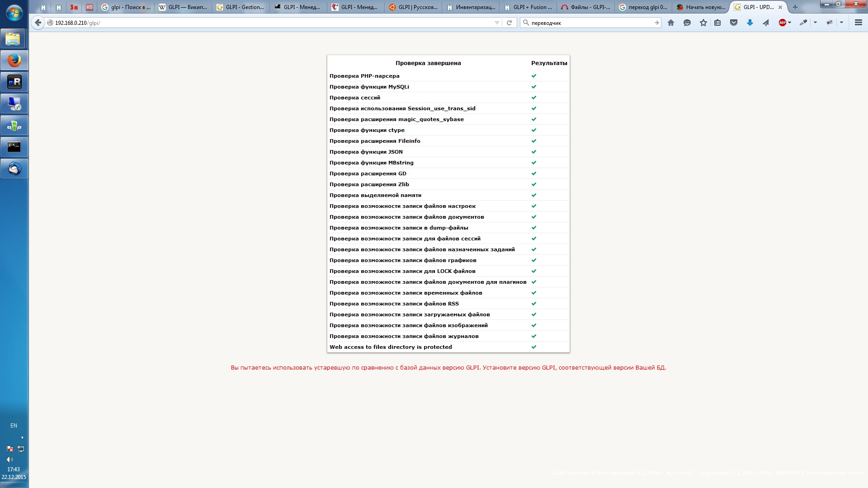The height and width of the screenshot is (488, 868).
Task: Switch to the 'Файлы - GLPI-...' tab
Action: tap(586, 7)
